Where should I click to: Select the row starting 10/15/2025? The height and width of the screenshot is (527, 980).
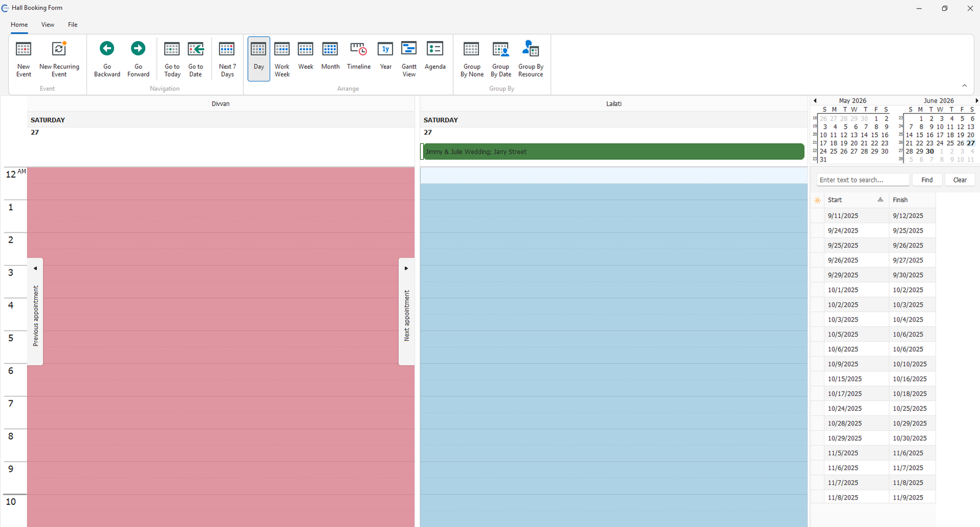(x=873, y=379)
